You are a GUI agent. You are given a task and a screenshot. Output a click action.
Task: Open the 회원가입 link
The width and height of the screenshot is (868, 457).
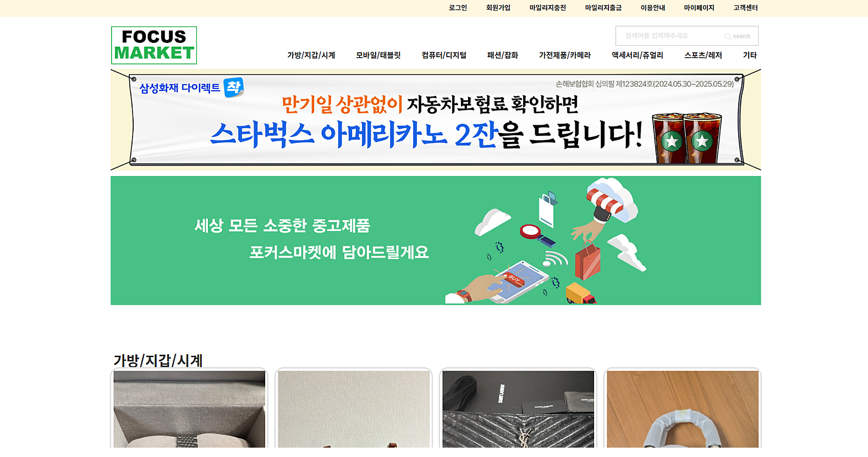pyautogui.click(x=498, y=8)
